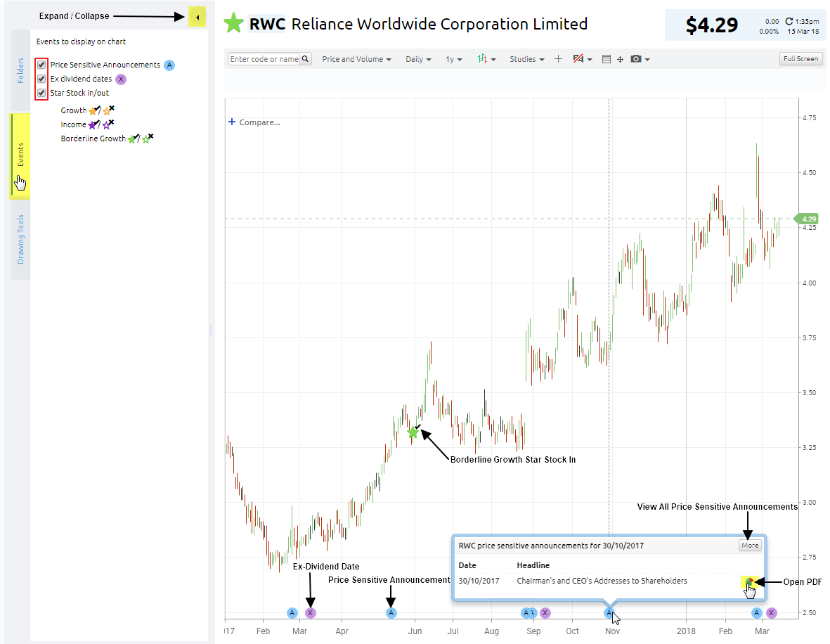This screenshot has width=830, height=644.
Task: Click the X ex-dividend marker in March 2018
Action: click(771, 613)
